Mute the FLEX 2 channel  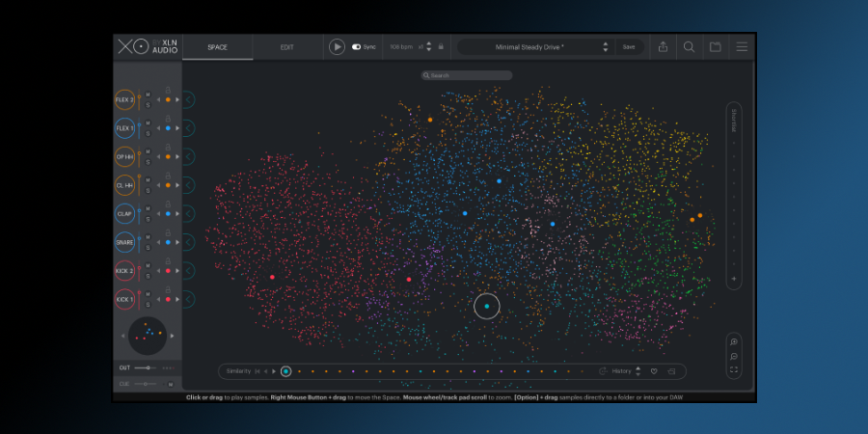coord(148,95)
